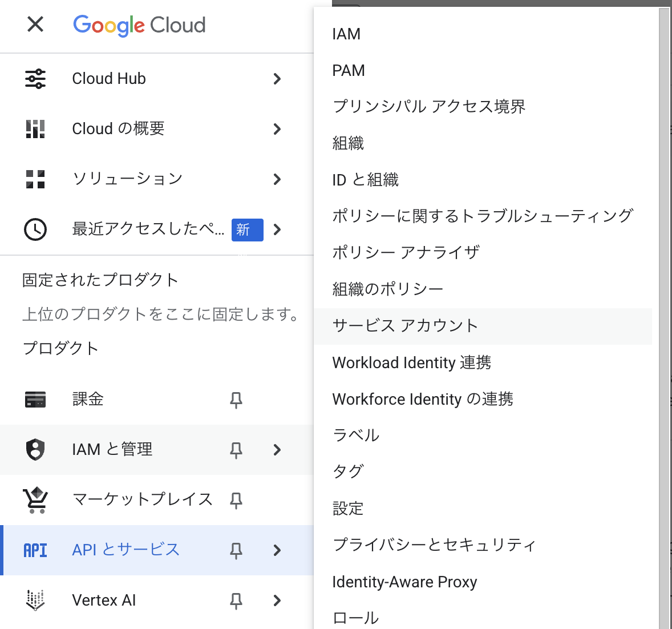Expand the Vertex AI submenu chevron
Image resolution: width=672 pixels, height=629 pixels.
point(277,600)
